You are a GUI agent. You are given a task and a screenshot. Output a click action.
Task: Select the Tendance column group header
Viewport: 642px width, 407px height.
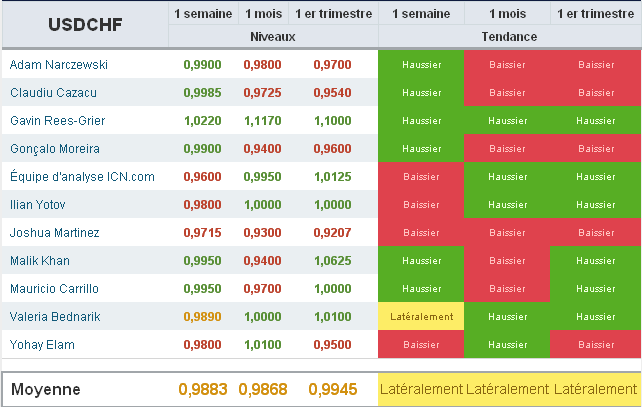click(x=509, y=37)
